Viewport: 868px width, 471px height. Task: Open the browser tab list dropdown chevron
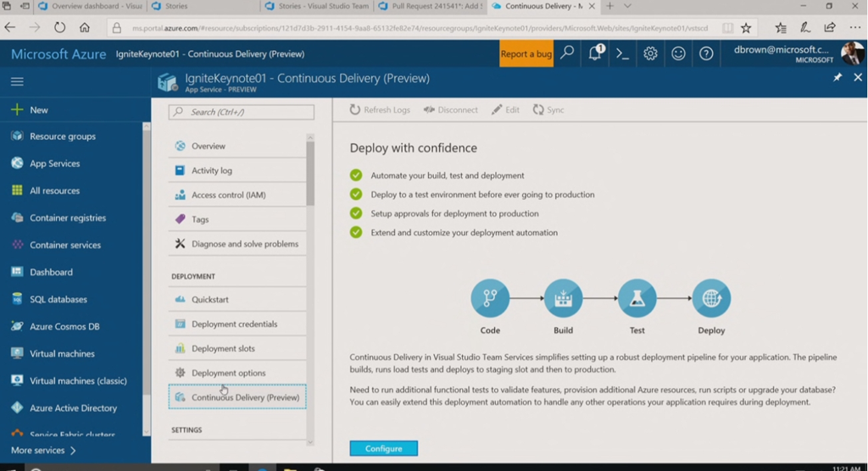(x=626, y=6)
